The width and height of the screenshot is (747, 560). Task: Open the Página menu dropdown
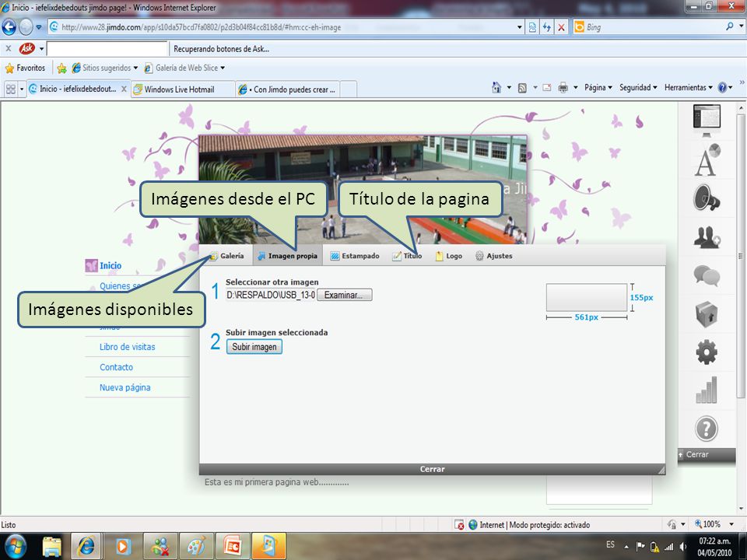[x=598, y=88]
